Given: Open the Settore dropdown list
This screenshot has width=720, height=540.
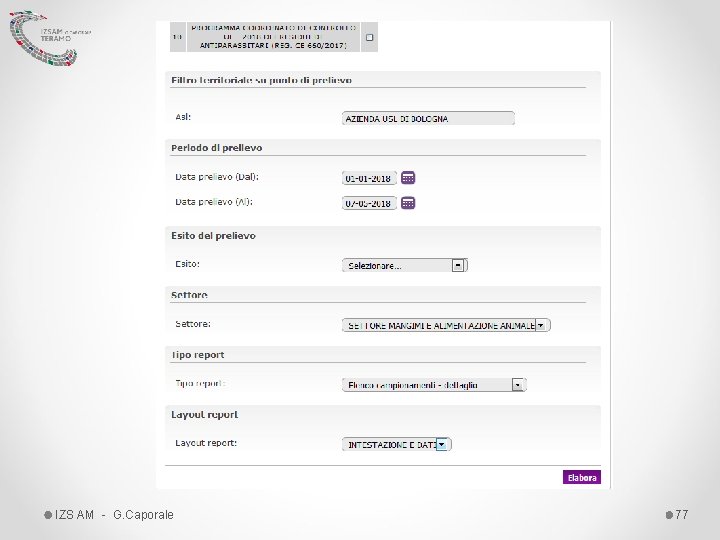Looking at the screenshot, I should (x=541, y=325).
